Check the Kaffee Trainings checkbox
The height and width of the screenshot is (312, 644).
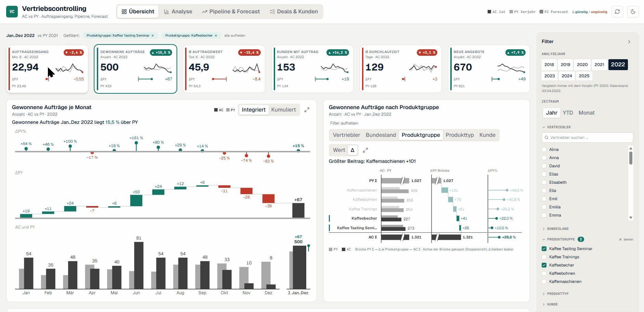pyautogui.click(x=544, y=257)
